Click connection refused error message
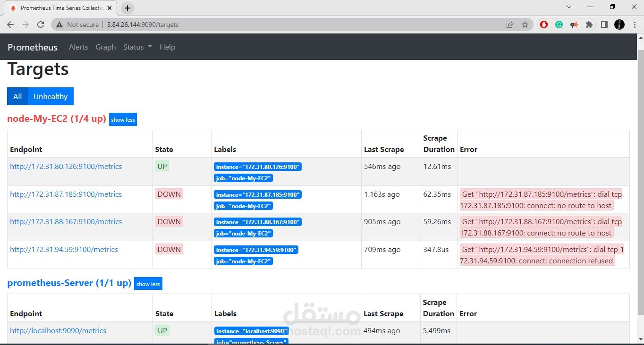The image size is (644, 345). point(542,255)
